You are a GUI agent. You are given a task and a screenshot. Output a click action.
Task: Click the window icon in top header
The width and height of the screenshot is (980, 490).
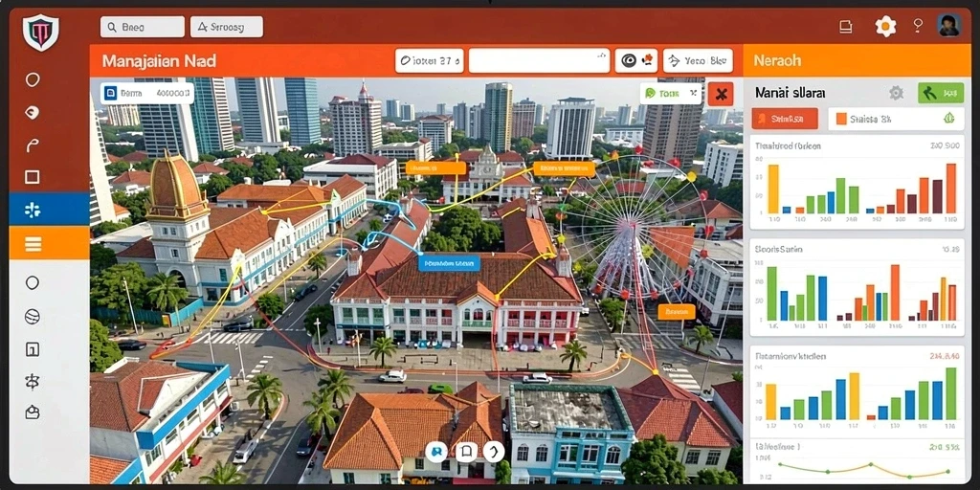click(846, 26)
